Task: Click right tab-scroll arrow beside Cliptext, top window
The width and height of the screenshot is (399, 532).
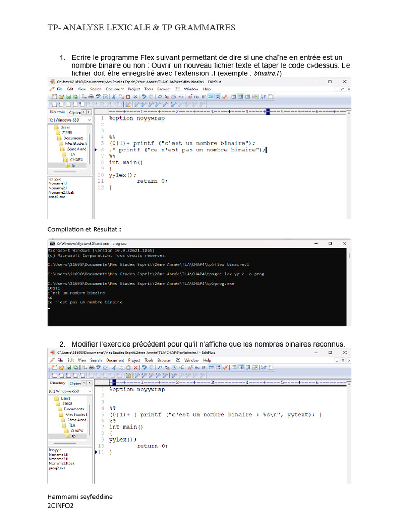Action: pos(89,112)
